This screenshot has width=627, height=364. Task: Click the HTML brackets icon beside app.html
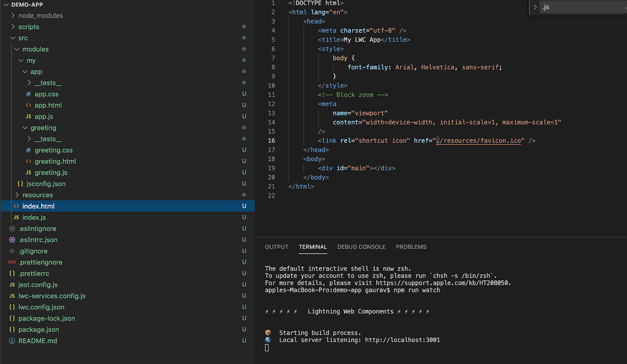(x=28, y=105)
